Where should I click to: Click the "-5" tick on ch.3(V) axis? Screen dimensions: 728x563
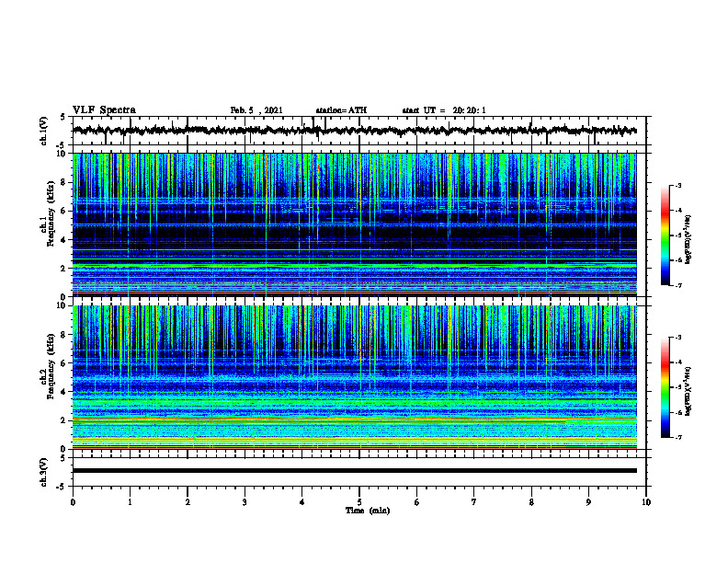[x=62, y=487]
